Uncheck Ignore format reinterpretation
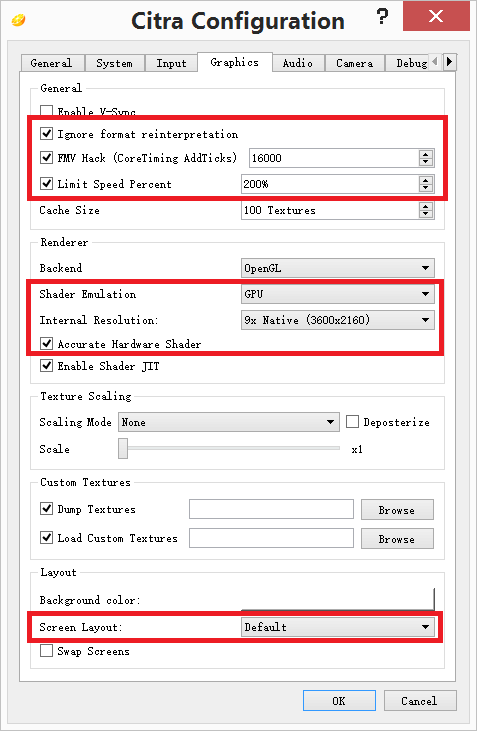The height and width of the screenshot is (731, 477). tap(47, 134)
